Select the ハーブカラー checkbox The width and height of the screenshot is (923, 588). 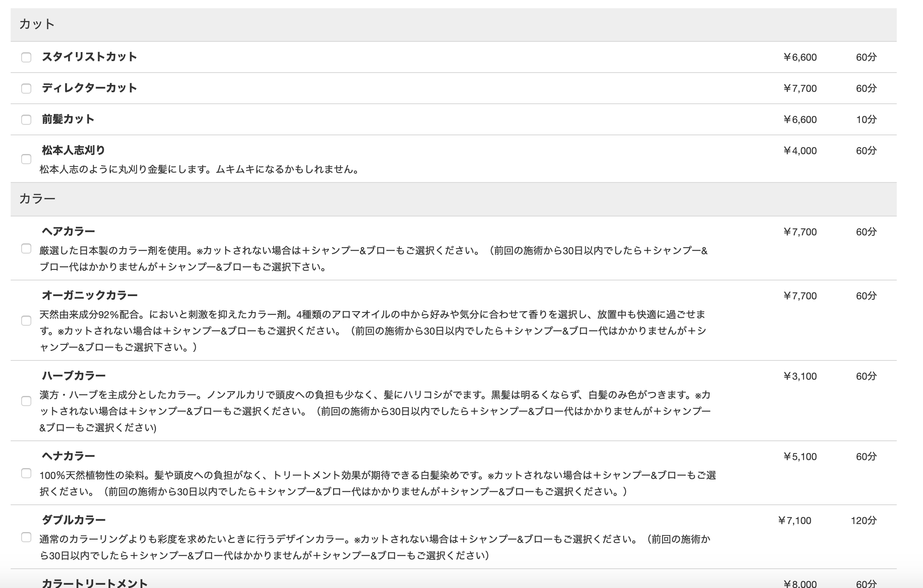(x=26, y=401)
